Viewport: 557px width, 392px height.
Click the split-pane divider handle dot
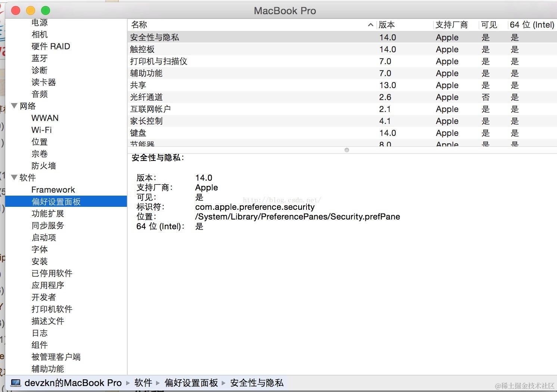pos(347,150)
